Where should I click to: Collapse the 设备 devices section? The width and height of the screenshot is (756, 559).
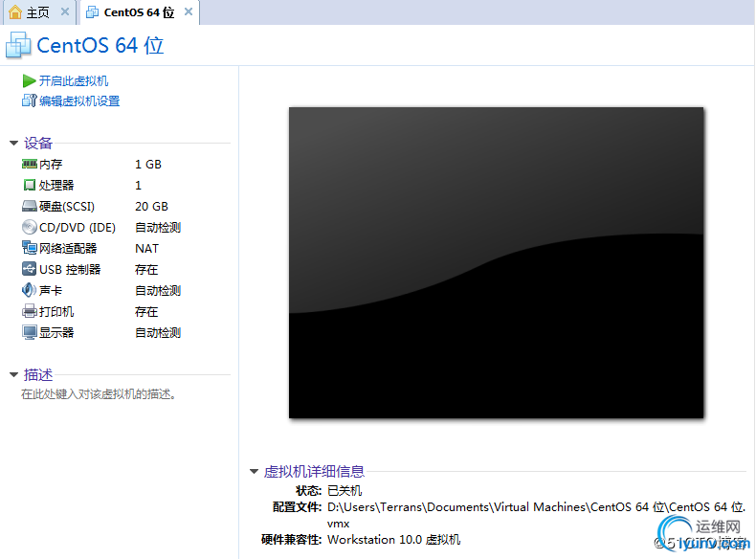[x=14, y=143]
